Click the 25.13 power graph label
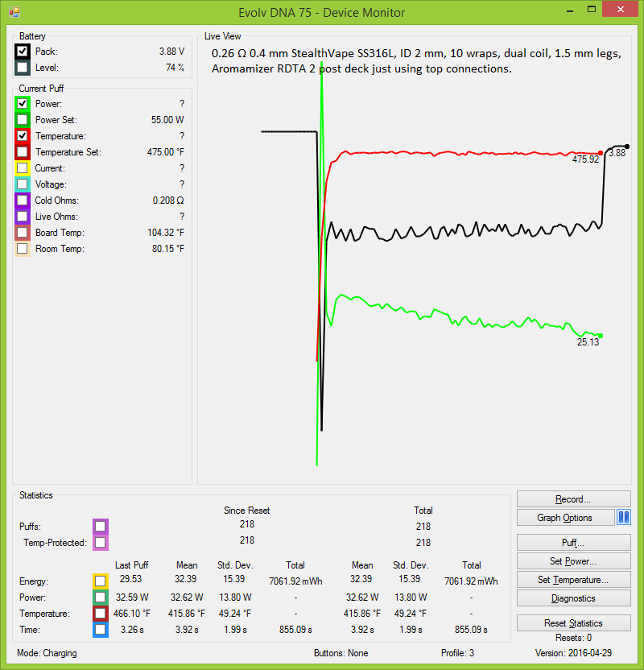The image size is (644, 670). (588, 342)
